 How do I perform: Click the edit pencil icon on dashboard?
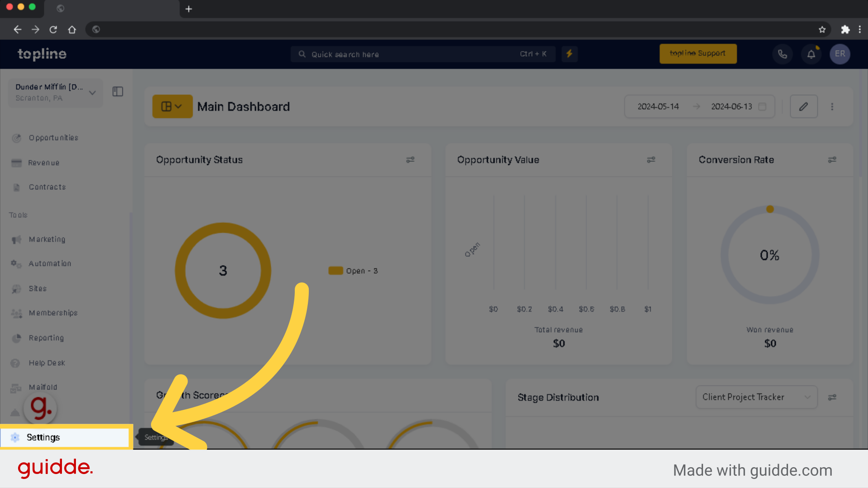804,106
